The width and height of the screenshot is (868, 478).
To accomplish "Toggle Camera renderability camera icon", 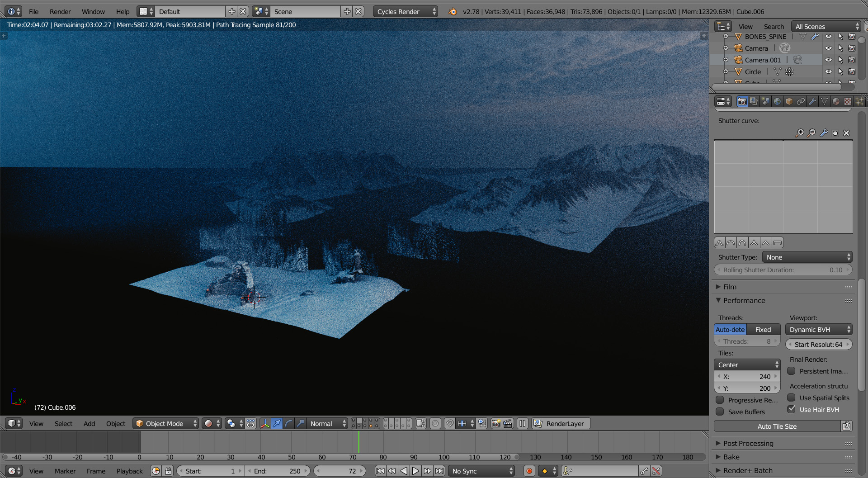I will 852,48.
